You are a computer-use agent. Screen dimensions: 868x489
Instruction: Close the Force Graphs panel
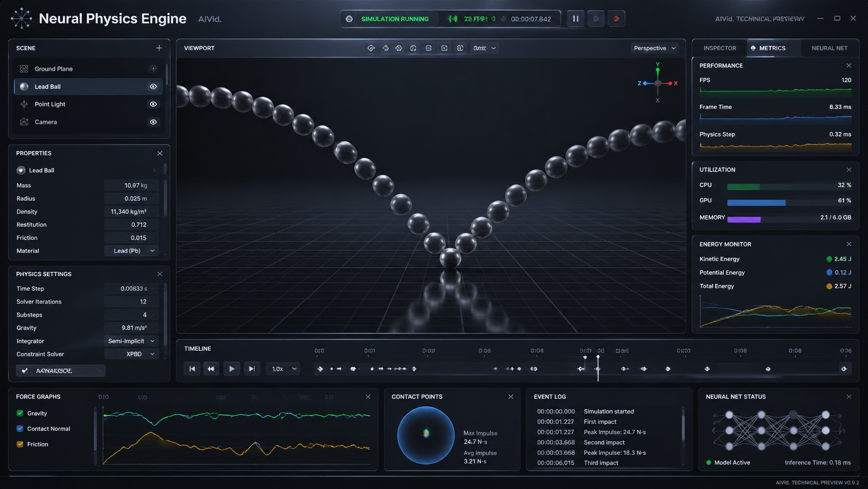click(368, 397)
